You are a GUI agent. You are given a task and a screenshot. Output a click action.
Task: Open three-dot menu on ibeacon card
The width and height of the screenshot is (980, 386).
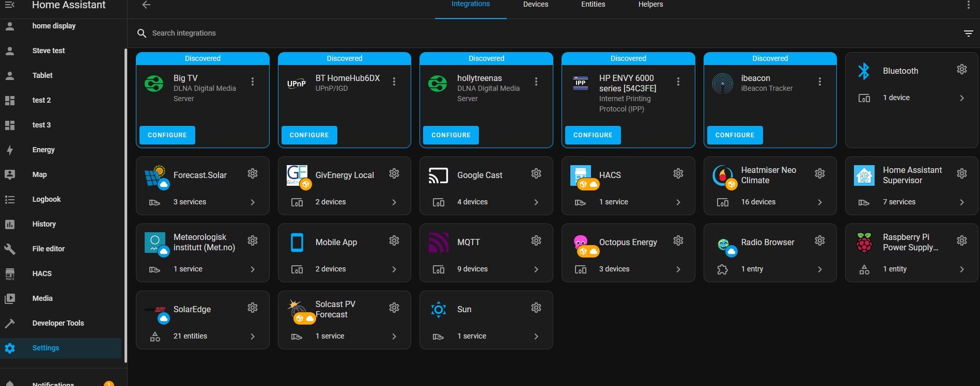click(x=820, y=82)
